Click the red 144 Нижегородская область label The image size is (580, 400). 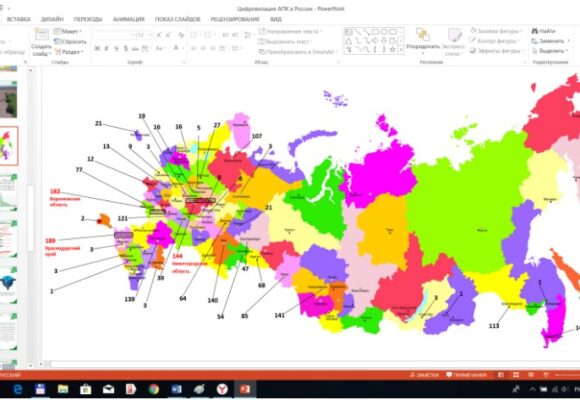coord(190,263)
